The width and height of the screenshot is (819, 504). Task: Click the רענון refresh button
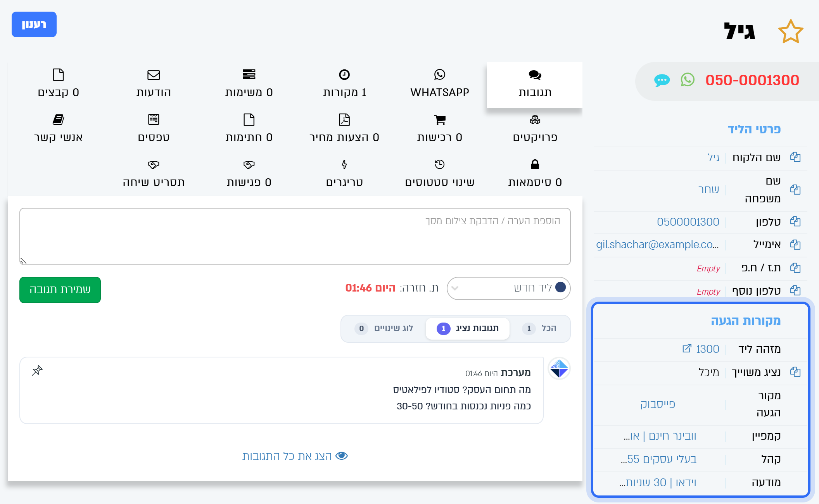click(34, 24)
